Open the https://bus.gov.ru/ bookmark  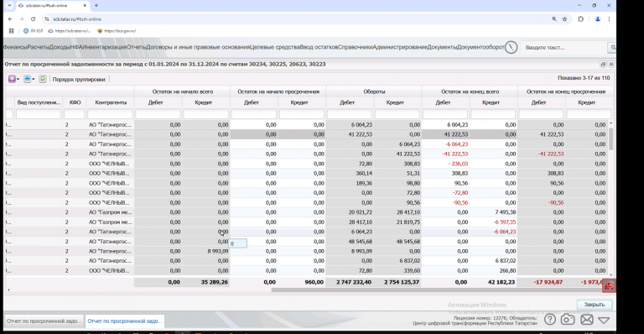click(117, 31)
